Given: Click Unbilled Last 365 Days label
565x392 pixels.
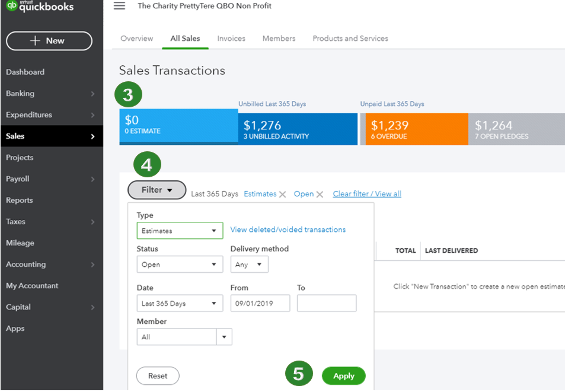Looking at the screenshot, I should click(x=272, y=104).
